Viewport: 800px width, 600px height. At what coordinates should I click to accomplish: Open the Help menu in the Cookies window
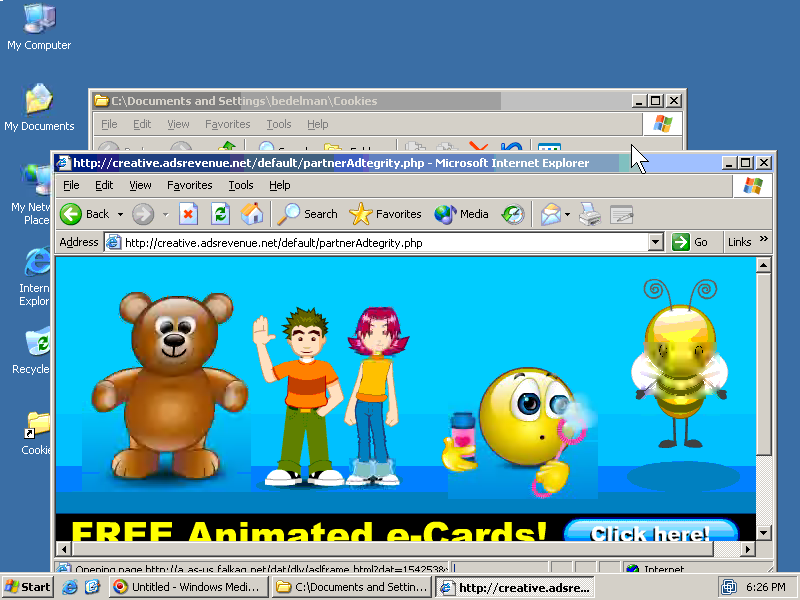point(317,124)
